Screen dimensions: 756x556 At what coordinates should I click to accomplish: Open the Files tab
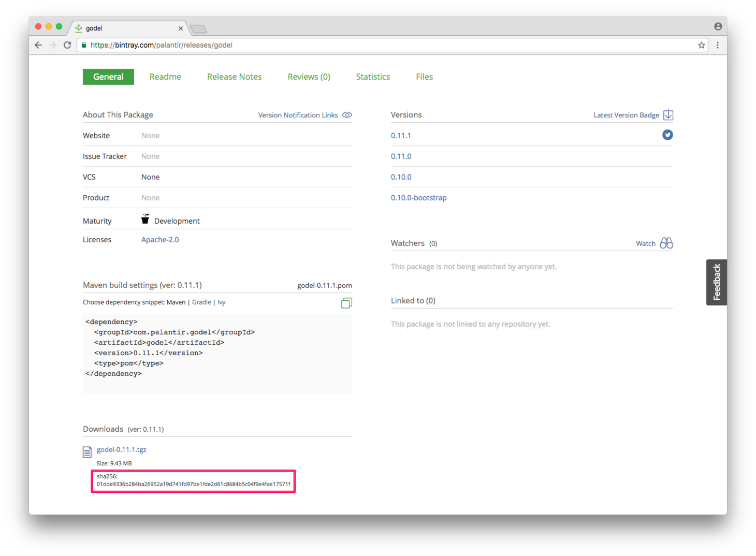tap(424, 77)
